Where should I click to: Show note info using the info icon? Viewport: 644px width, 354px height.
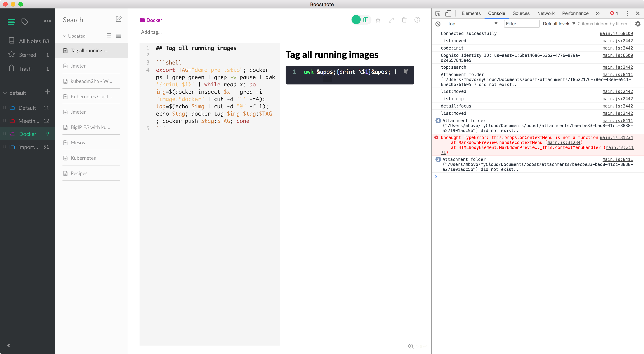click(417, 20)
